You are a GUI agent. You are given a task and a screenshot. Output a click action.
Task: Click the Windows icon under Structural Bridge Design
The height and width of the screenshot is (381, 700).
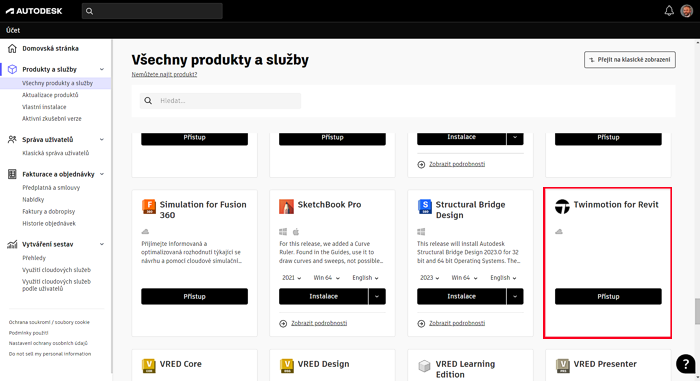point(421,232)
